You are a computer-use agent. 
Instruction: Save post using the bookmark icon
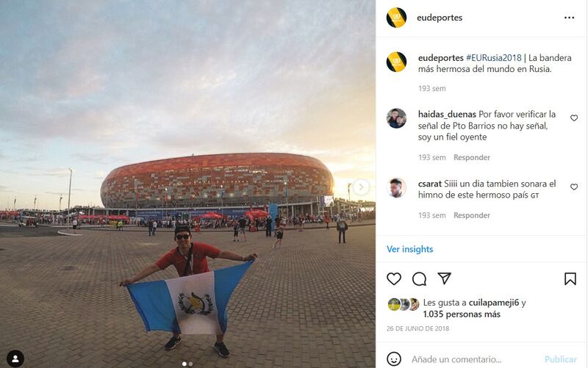point(570,279)
